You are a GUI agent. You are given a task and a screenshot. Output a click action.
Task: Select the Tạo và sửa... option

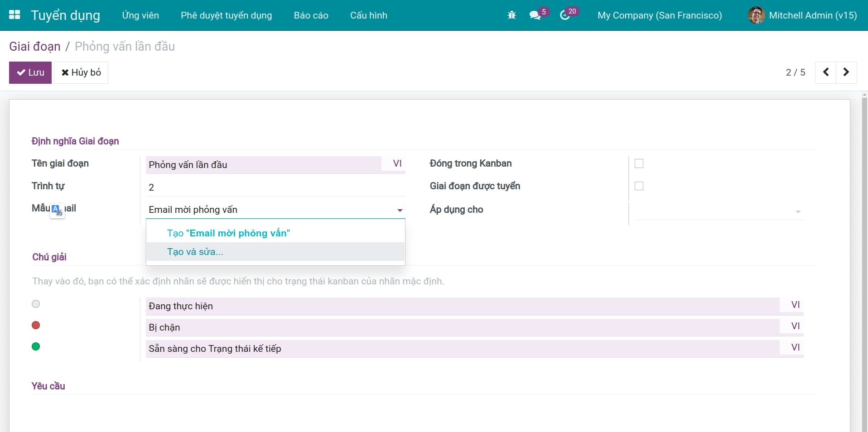[x=195, y=252]
